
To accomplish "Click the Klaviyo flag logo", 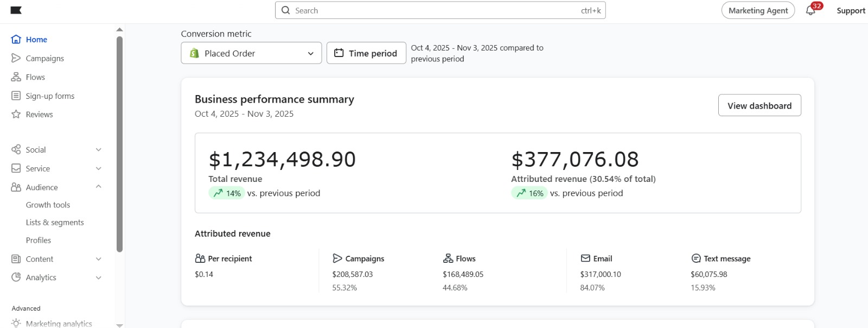I will (16, 10).
